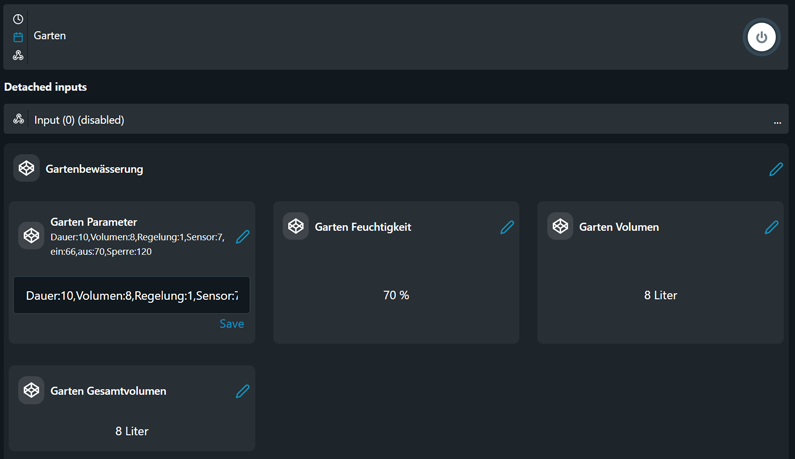Select the Input (0) (disabled) row
Image resolution: width=795 pixels, height=459 pixels.
[x=396, y=119]
